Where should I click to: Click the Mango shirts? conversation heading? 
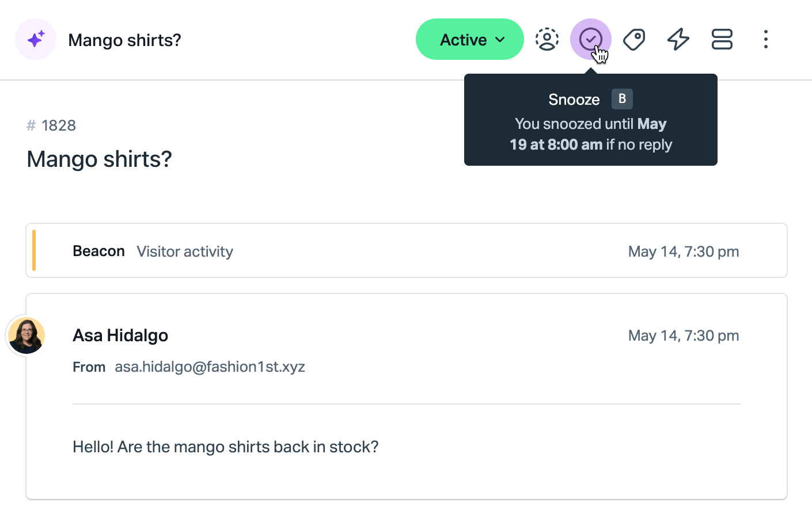pyautogui.click(x=100, y=159)
